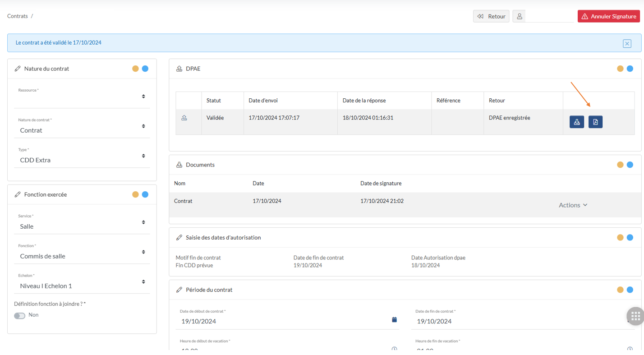The width and height of the screenshot is (644, 355).
Task: Click the Contrat document name
Action: [x=183, y=201]
